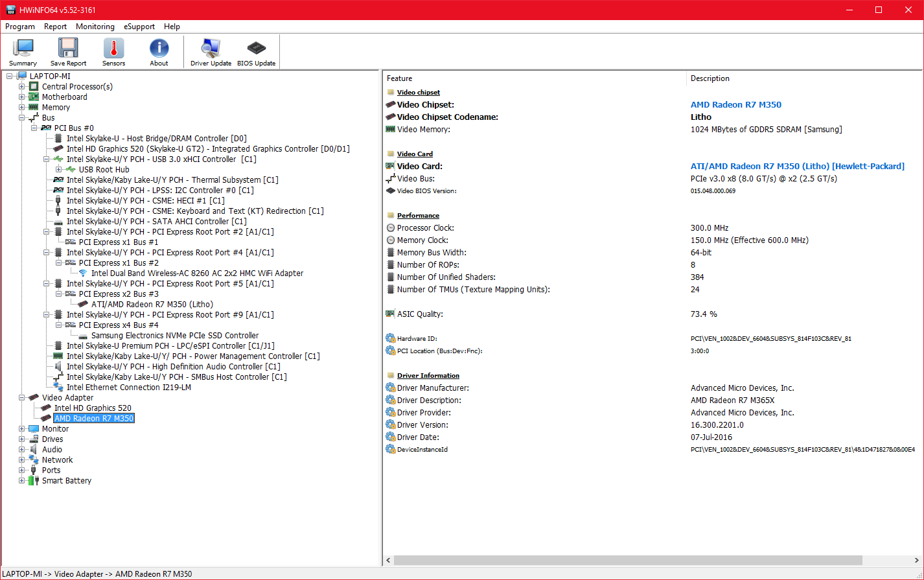Click the Audio speaker icon in tree

tap(34, 449)
